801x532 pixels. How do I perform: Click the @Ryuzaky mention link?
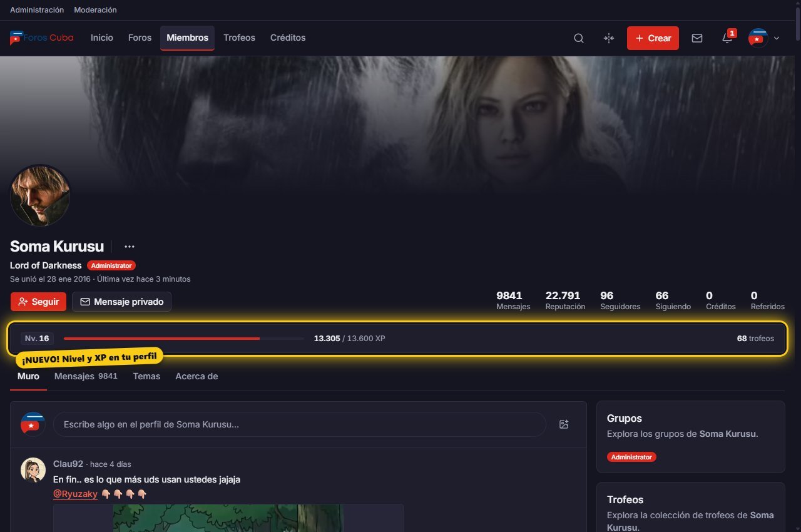pos(75,494)
